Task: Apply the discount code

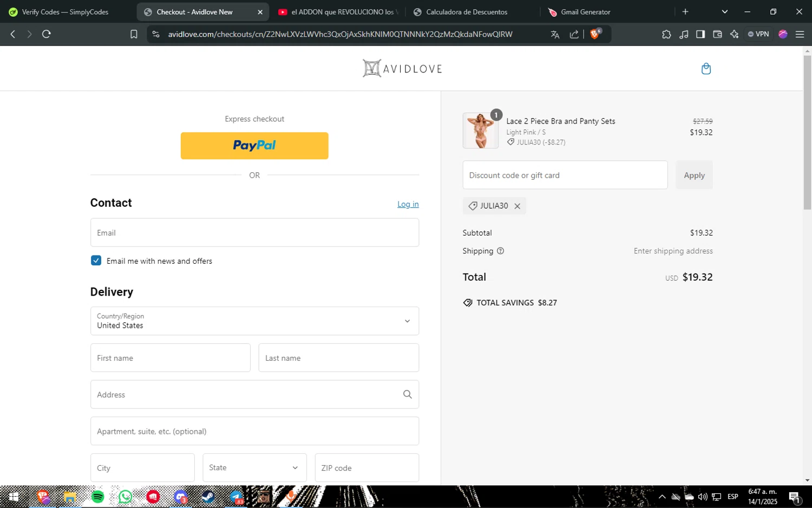Action: 694,175
